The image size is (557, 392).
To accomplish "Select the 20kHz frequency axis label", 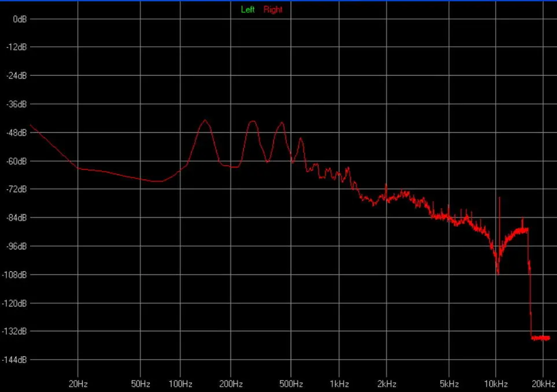I will point(542,384).
